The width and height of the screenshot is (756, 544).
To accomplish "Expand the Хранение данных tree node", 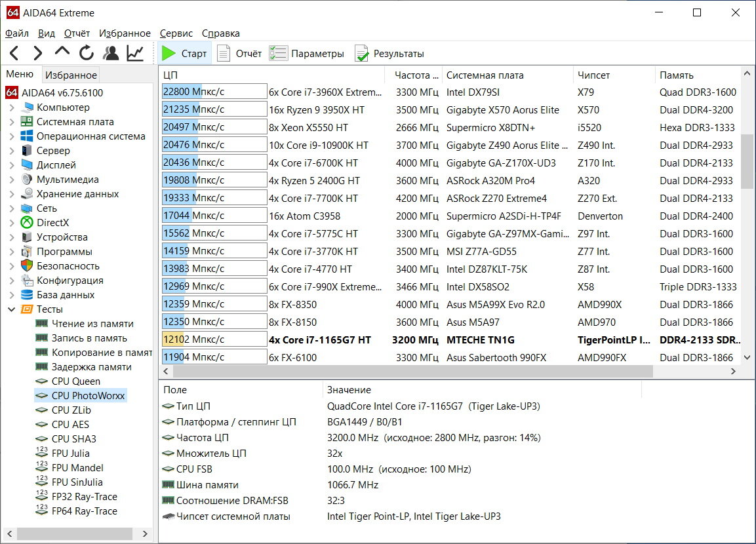I will tap(12, 194).
